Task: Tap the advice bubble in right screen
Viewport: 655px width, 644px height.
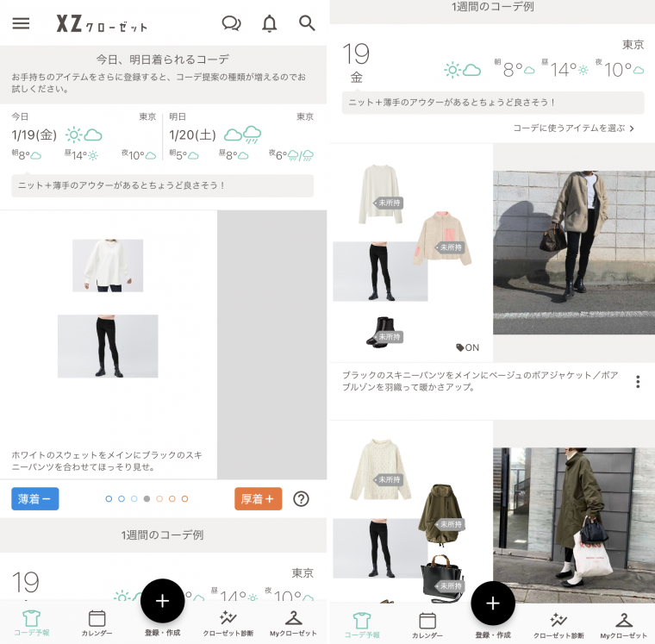Action: click(493, 103)
